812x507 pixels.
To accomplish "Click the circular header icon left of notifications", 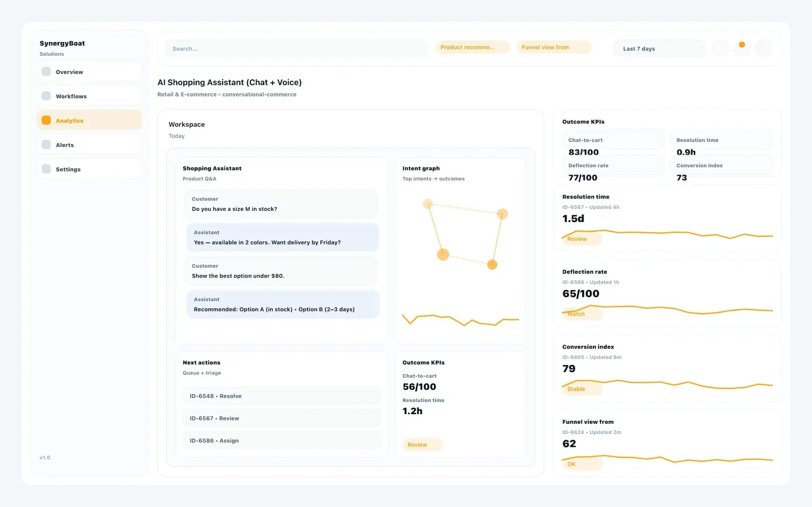I will [721, 48].
